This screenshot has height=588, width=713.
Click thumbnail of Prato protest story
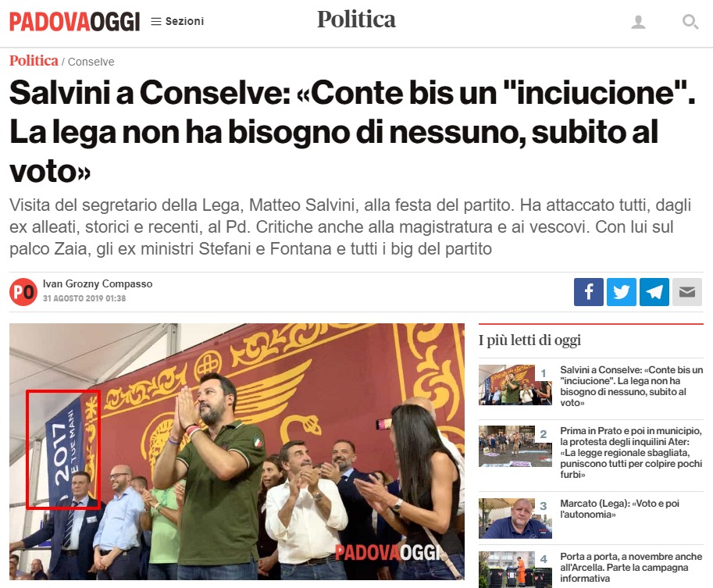[x=515, y=446]
